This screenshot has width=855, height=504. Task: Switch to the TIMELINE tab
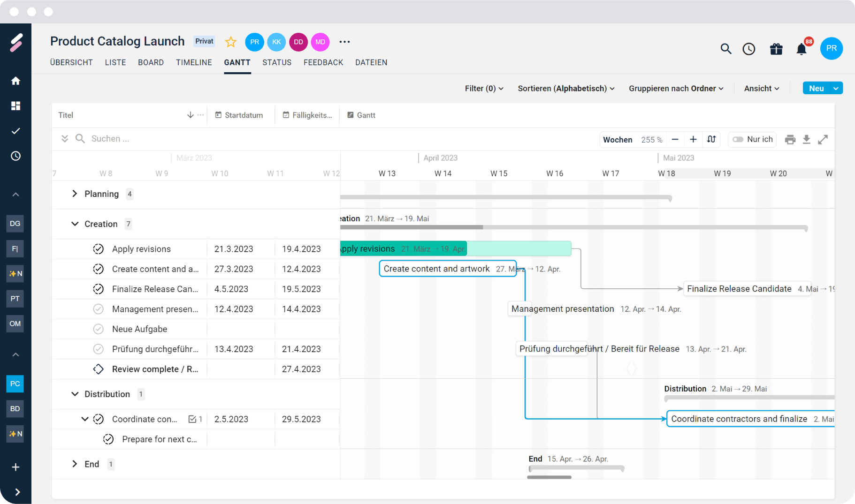194,62
